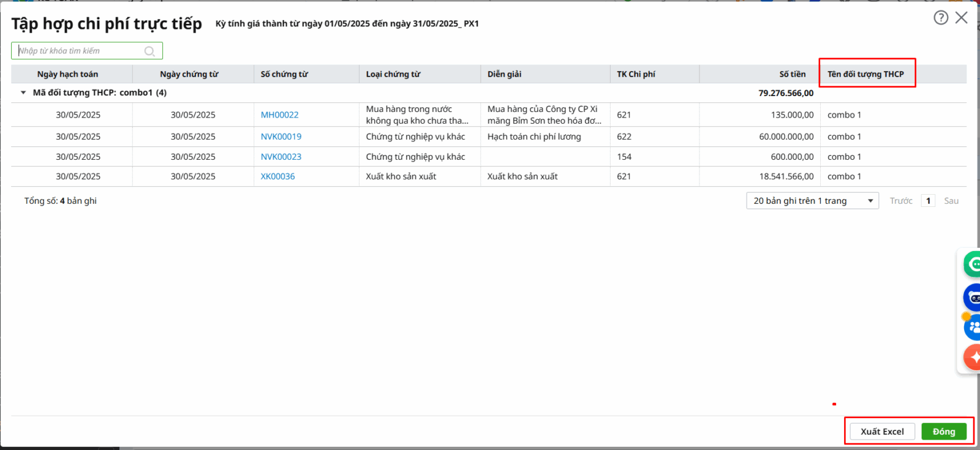This screenshot has width=980, height=450.
Task: Open voucher NVK00019
Action: point(281,137)
